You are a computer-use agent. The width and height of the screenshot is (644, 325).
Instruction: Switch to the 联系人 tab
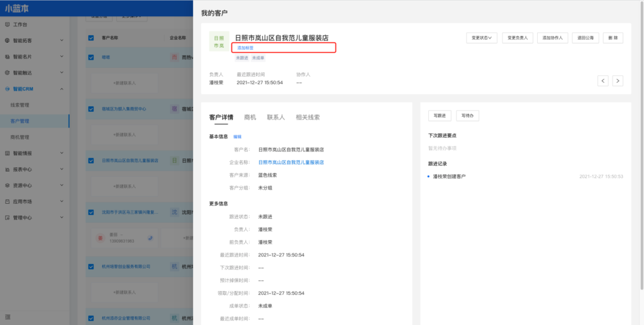coord(275,117)
